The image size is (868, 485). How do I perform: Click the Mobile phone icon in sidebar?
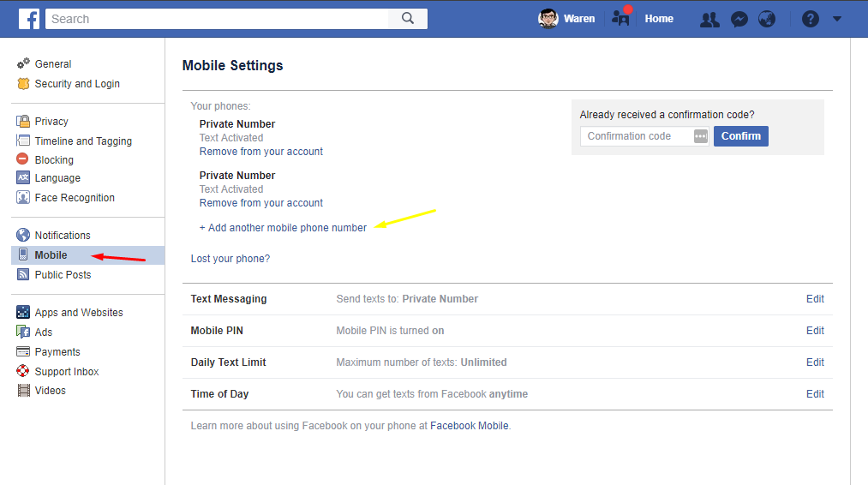(x=23, y=254)
